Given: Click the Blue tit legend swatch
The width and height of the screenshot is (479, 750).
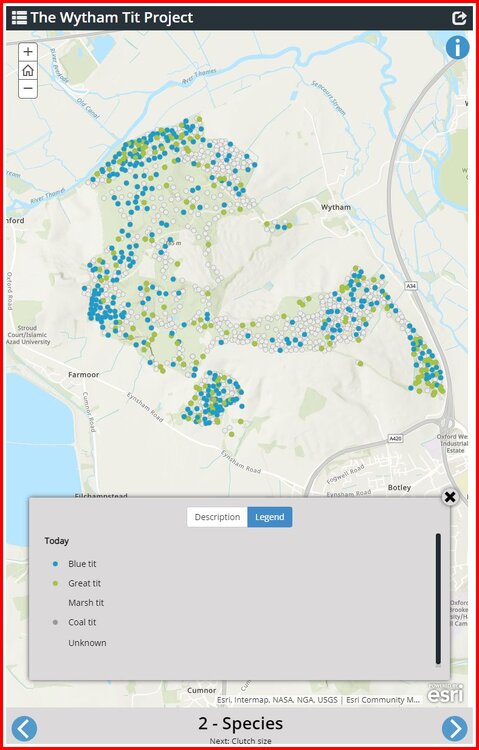Looking at the screenshot, I should click(x=55, y=564).
